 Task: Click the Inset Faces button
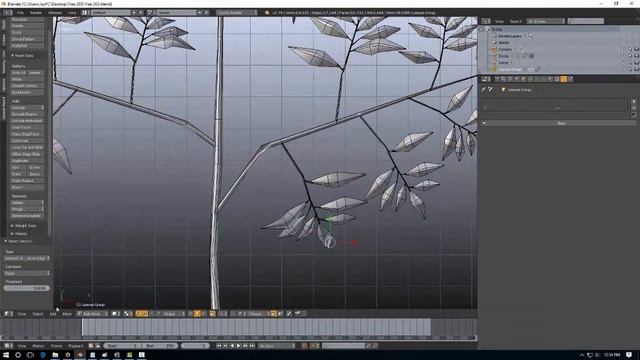27,127
